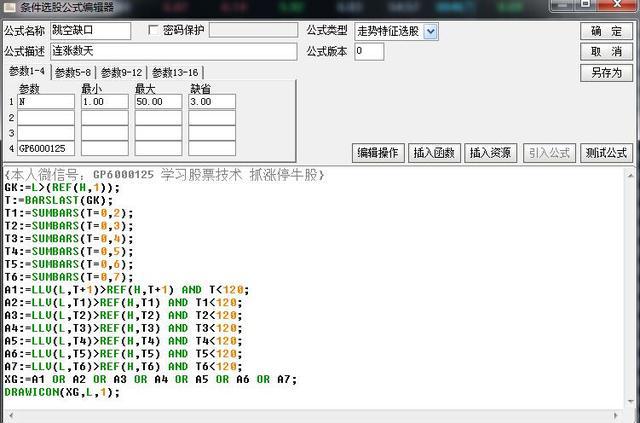Screen dimensions: 640x423
Task: Click the window title bar icon
Action: click(x=9, y=7)
